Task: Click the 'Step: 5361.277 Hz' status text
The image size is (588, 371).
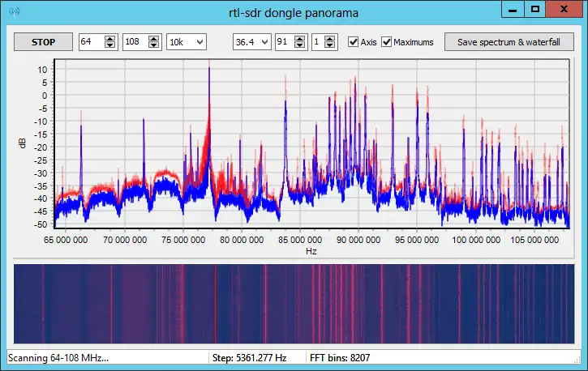Action: [x=249, y=358]
